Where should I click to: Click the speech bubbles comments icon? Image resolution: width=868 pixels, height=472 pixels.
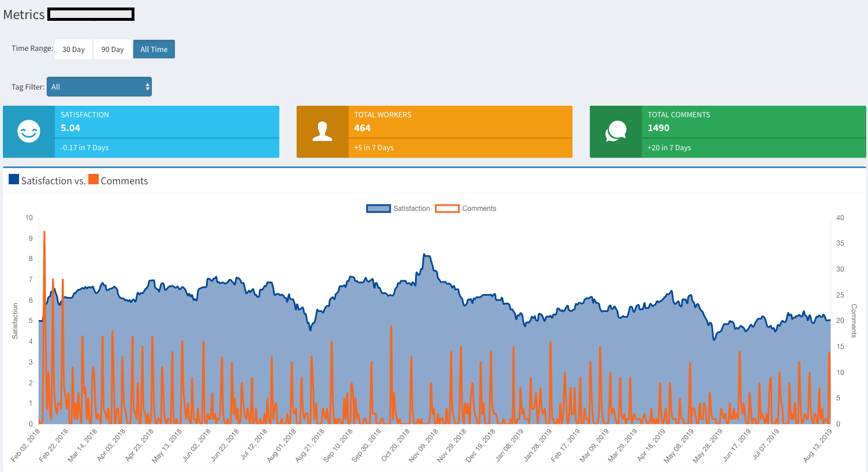(616, 131)
